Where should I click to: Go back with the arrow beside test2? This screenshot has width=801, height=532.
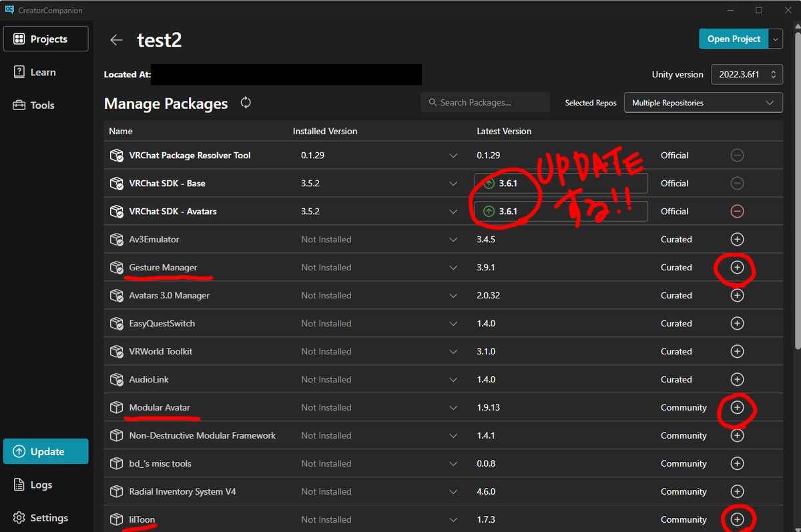tap(116, 40)
